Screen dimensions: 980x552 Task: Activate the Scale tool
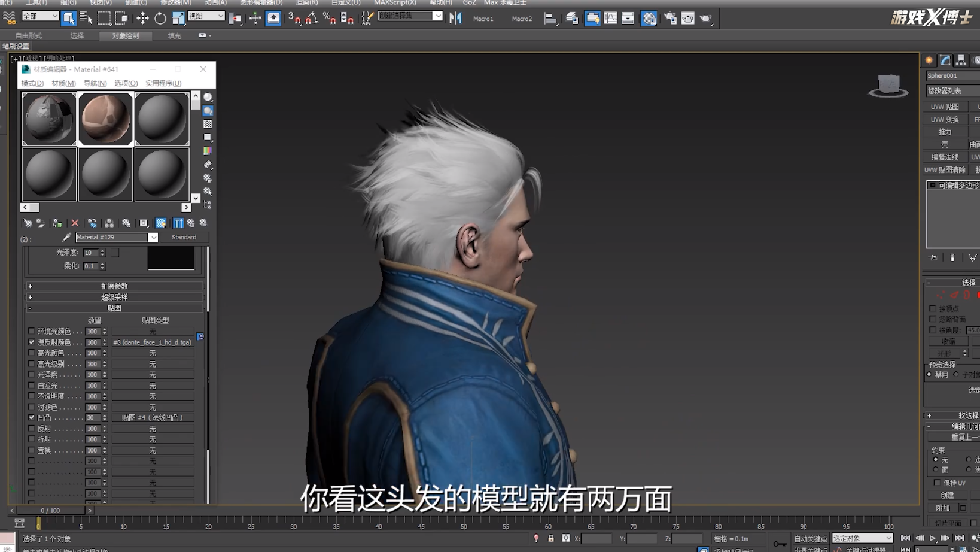(x=178, y=18)
